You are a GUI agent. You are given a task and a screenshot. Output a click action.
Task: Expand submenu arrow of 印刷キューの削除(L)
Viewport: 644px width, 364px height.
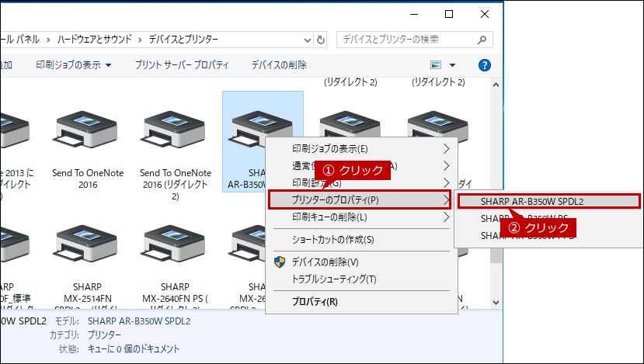(x=446, y=217)
